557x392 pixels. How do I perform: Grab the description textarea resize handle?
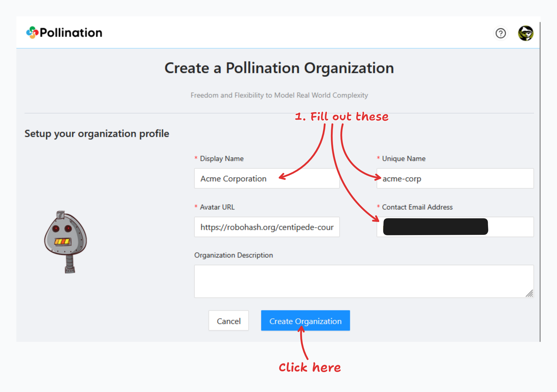[529, 294]
